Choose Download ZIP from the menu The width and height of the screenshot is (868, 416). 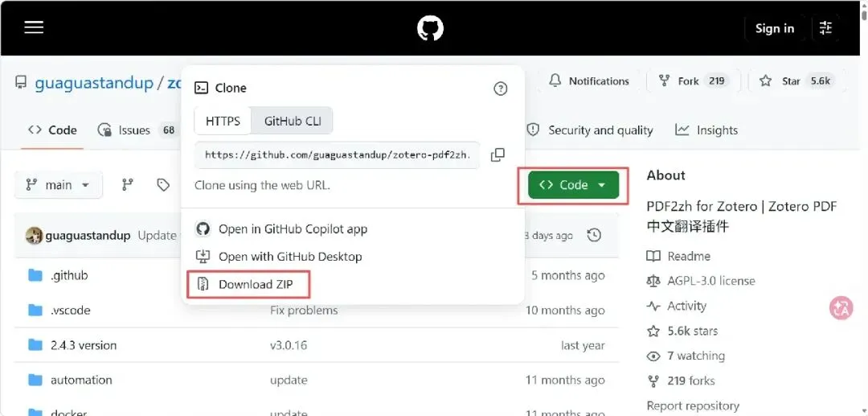coord(248,285)
